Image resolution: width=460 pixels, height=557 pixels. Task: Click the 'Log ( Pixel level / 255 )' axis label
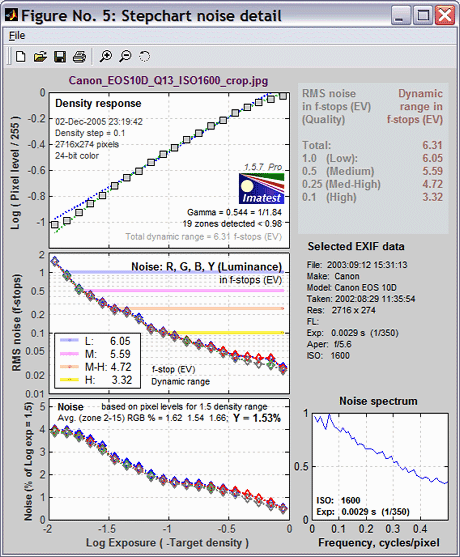pyautogui.click(x=15, y=172)
